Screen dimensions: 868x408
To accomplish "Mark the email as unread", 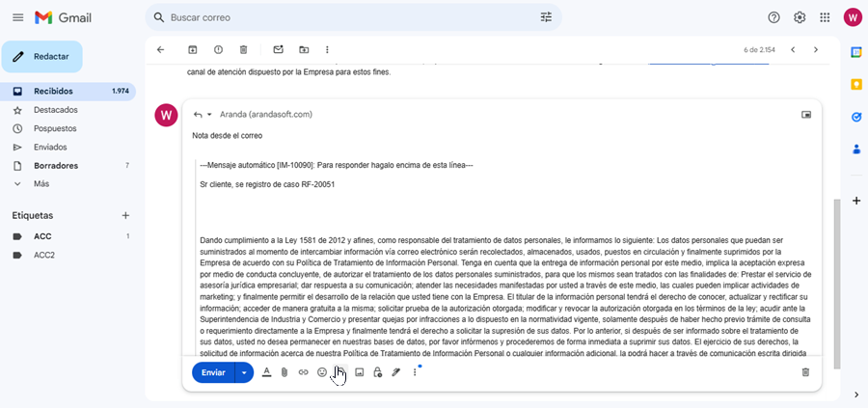I will pos(278,49).
